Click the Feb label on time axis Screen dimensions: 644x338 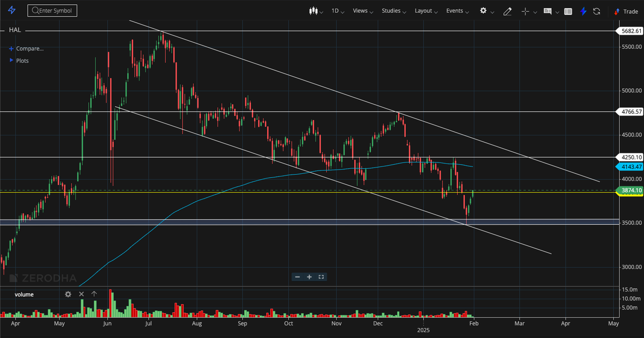474,324
